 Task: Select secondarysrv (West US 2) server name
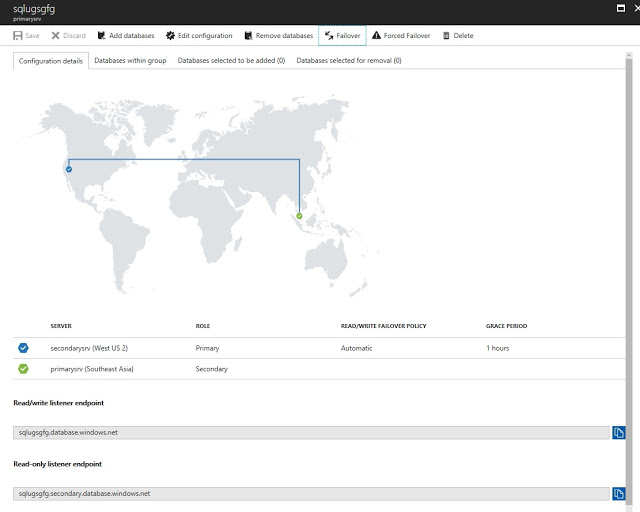pyautogui.click(x=89, y=348)
